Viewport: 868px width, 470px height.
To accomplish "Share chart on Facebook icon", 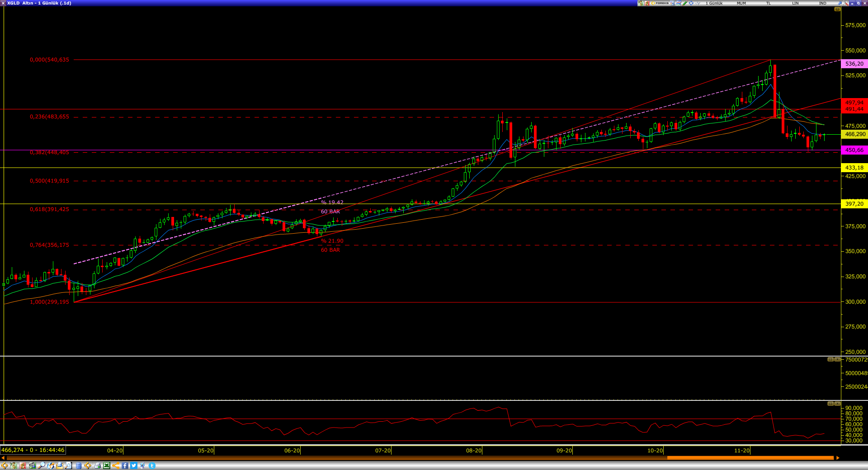I will pyautogui.click(x=125, y=465).
